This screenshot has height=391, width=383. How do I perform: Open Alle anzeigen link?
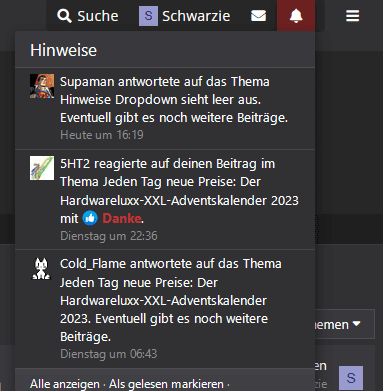click(x=65, y=384)
